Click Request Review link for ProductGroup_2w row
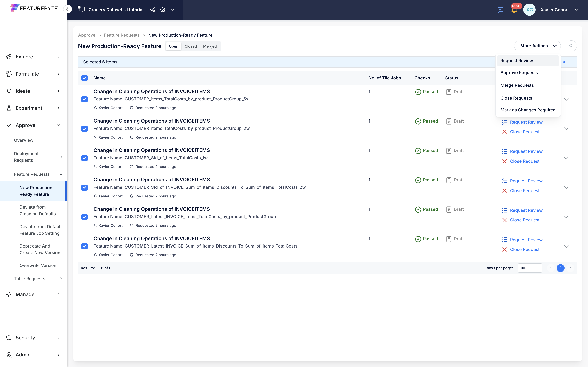The height and width of the screenshot is (367, 588). [x=526, y=122]
